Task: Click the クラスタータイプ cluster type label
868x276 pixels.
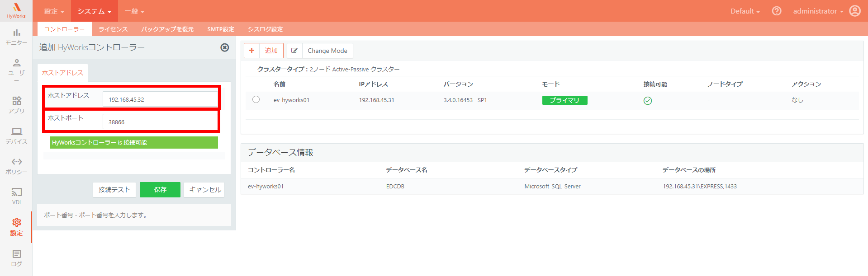Action: 282,69
